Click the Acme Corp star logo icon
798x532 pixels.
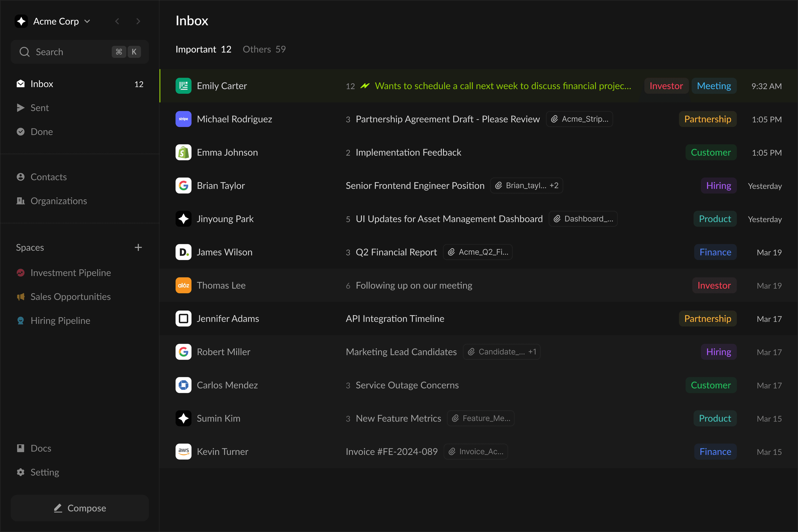pos(21,21)
